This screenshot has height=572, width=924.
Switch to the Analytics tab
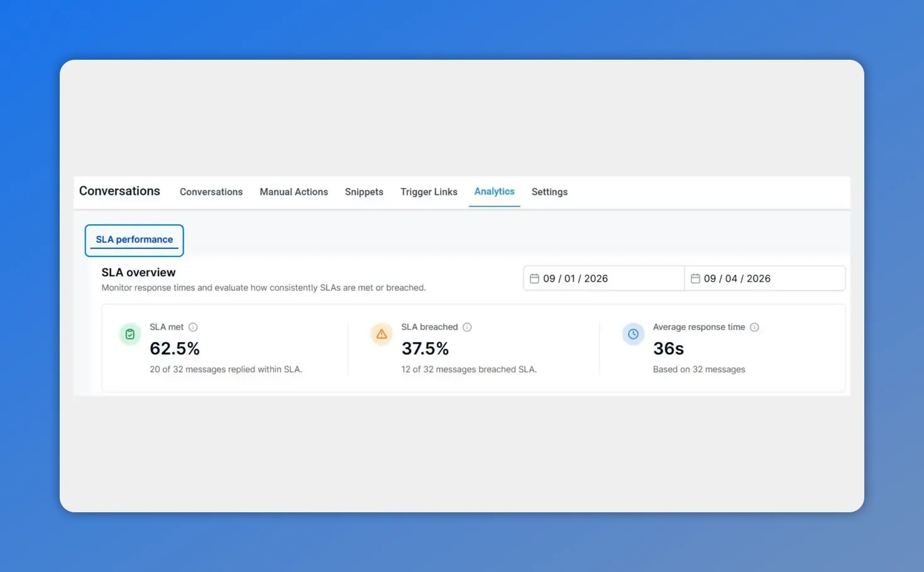tap(494, 192)
